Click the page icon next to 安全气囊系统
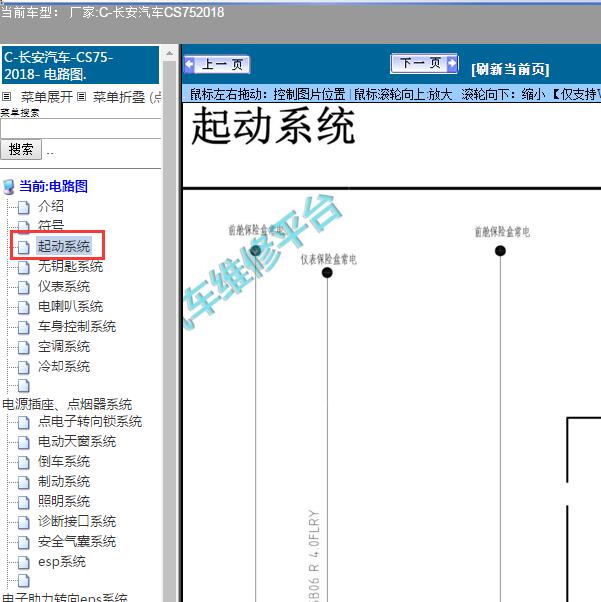The width and height of the screenshot is (601, 602). [23, 542]
